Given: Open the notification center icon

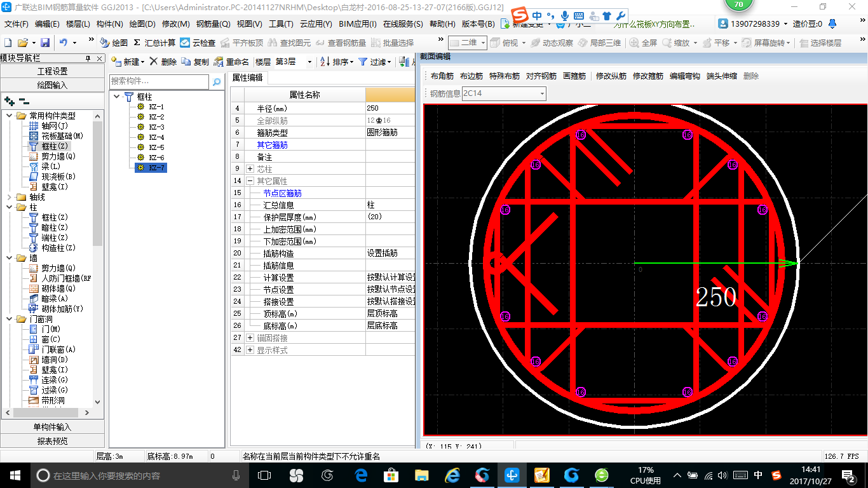Looking at the screenshot, I should tap(849, 475).
